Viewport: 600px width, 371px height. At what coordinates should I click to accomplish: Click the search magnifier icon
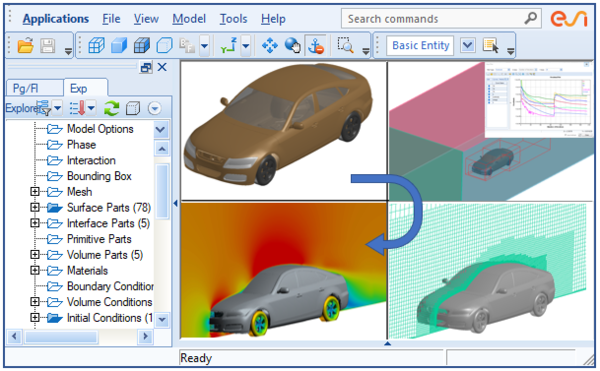pyautogui.click(x=531, y=18)
